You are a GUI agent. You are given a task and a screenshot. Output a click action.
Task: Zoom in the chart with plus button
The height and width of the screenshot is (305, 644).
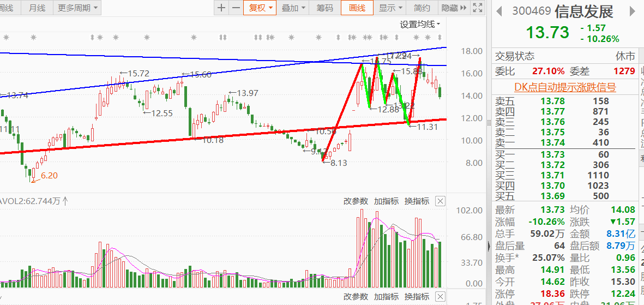[221, 8]
